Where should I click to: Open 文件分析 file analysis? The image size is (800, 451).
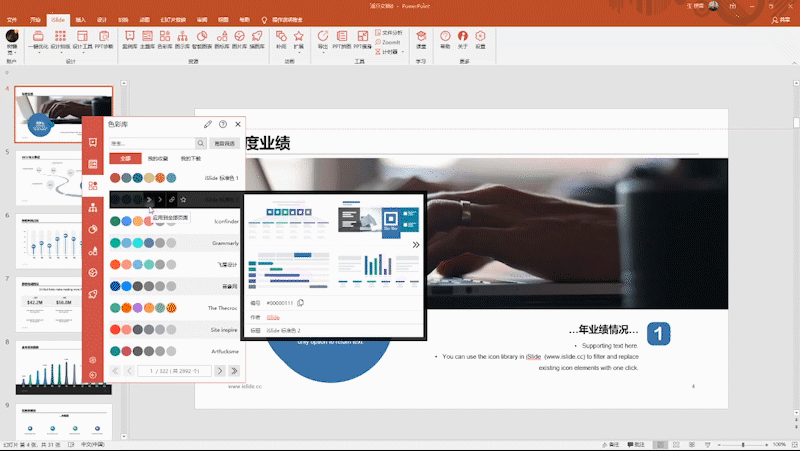(389, 33)
